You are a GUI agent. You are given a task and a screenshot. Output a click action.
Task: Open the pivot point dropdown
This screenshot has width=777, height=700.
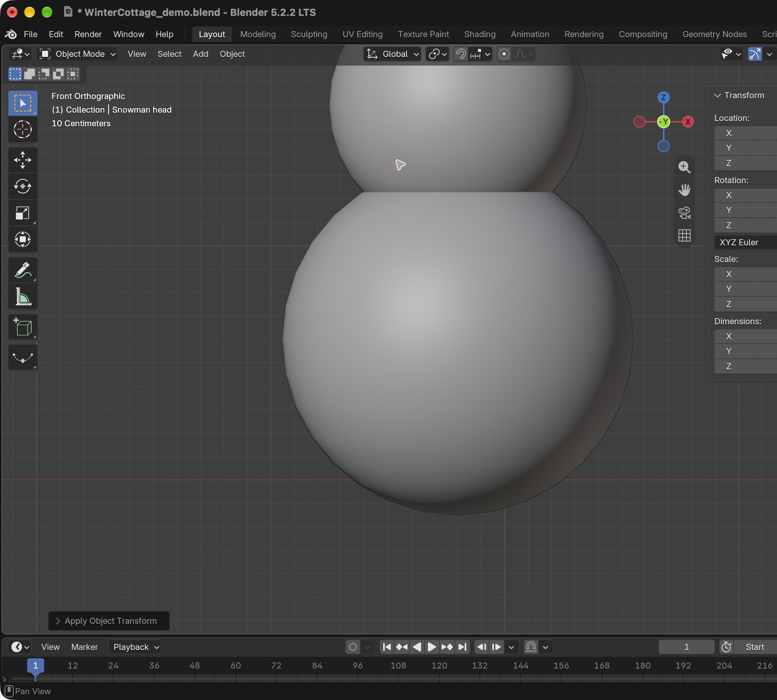point(437,54)
